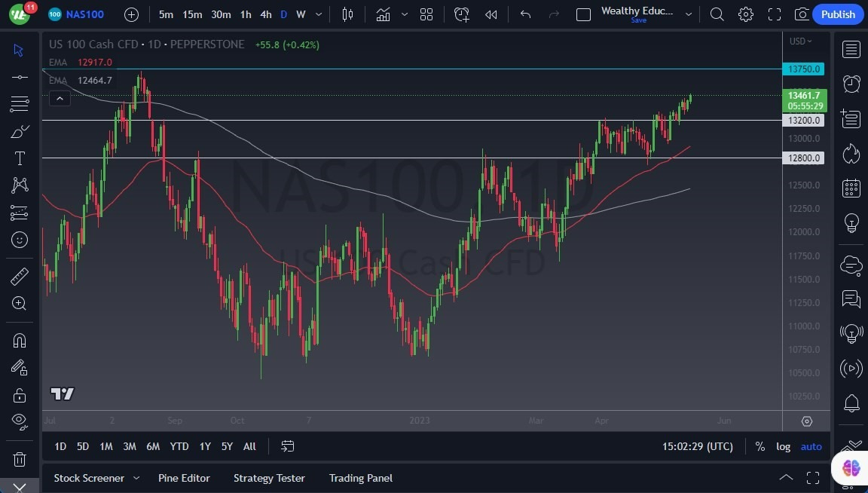The height and width of the screenshot is (493, 868).
Task: Toggle auto-scaling of the price axis
Action: point(811,446)
